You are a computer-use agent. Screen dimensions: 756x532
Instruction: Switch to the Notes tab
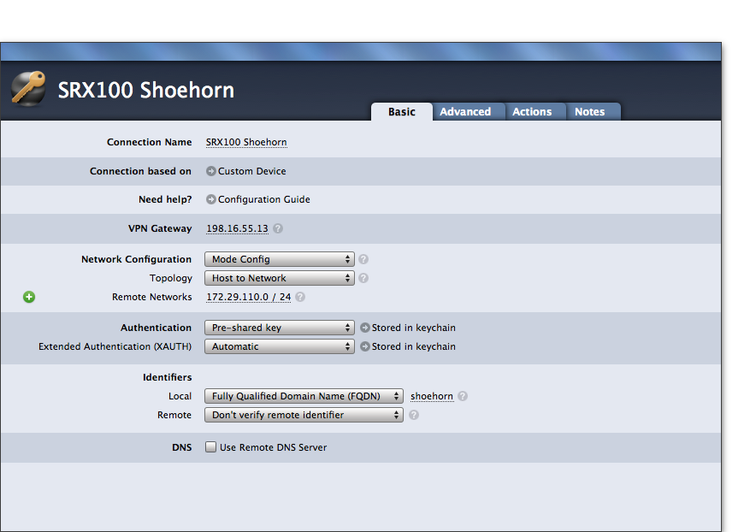coord(589,112)
